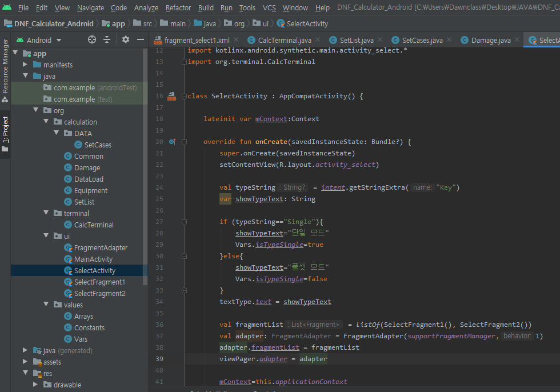Click DNF_Calculator_Android breadcrumb
The height and width of the screenshot is (392, 560).
click(x=49, y=23)
